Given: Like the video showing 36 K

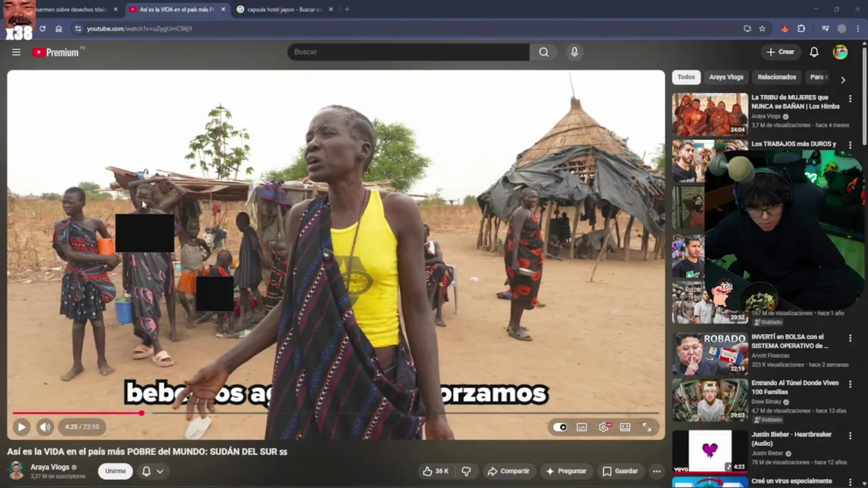Looking at the screenshot, I should click(435, 471).
